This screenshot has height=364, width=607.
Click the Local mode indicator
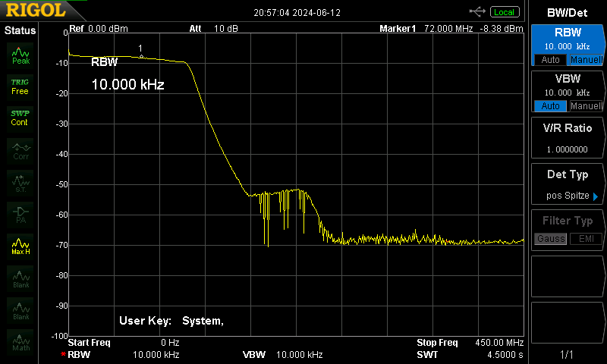click(505, 12)
